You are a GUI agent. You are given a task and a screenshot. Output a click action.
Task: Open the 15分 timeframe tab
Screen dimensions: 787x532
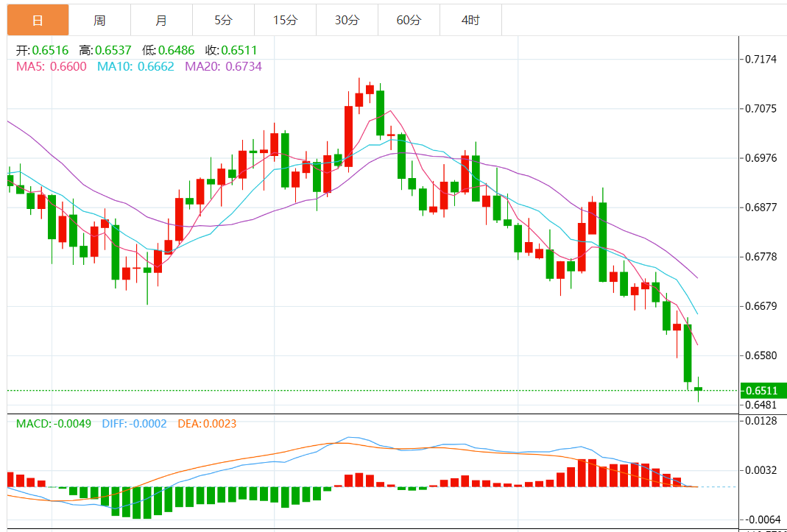(285, 20)
